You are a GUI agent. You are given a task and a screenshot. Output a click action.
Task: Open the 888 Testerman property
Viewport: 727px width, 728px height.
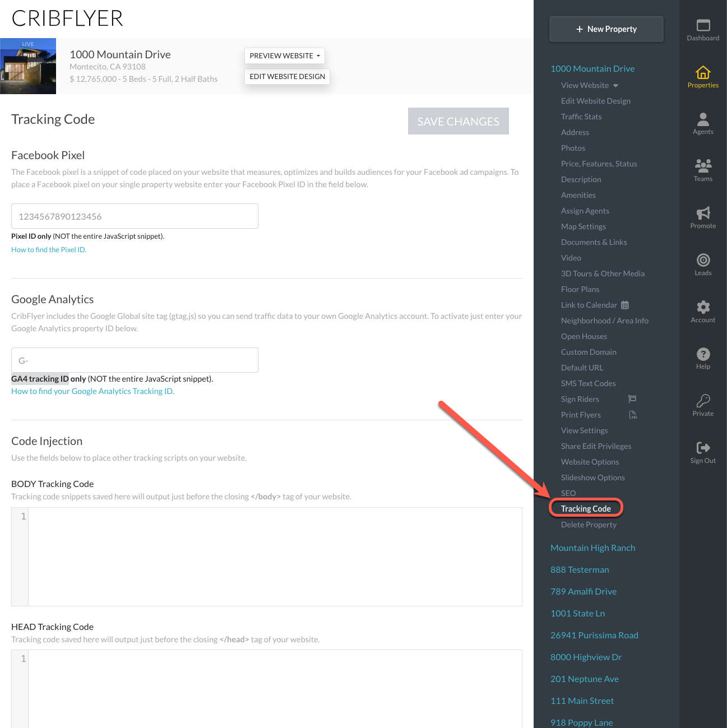[580, 569]
